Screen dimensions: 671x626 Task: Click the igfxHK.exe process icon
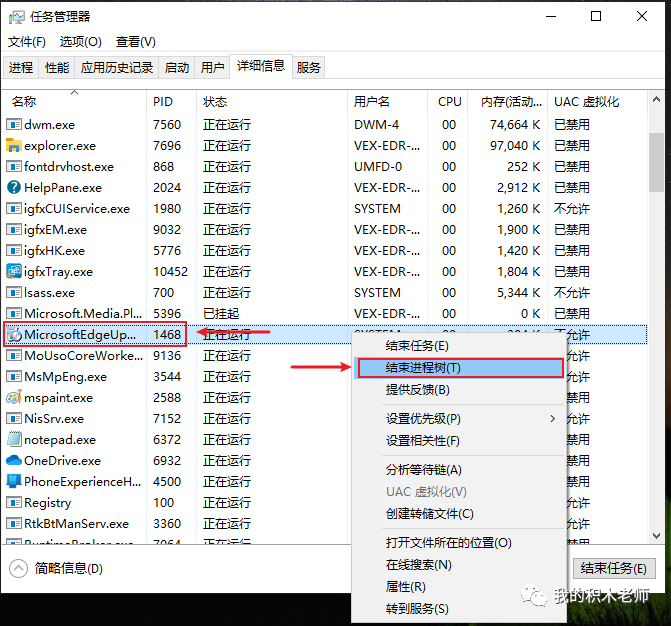(14, 250)
